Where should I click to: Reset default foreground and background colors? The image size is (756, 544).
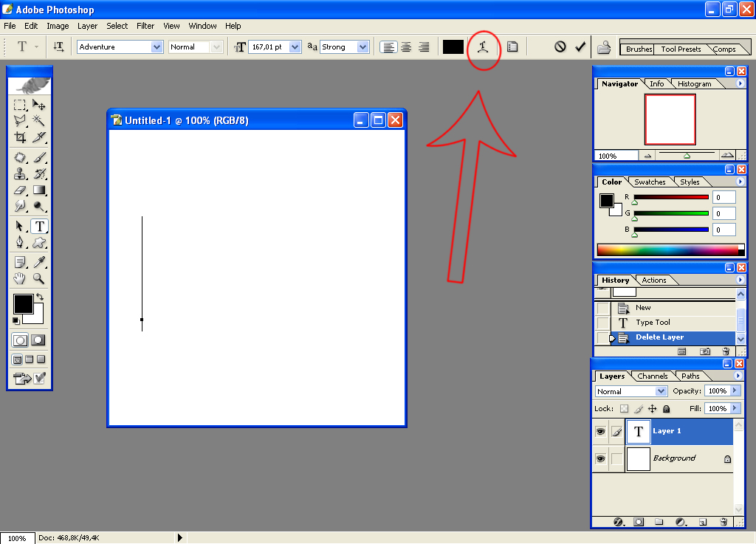point(16,320)
